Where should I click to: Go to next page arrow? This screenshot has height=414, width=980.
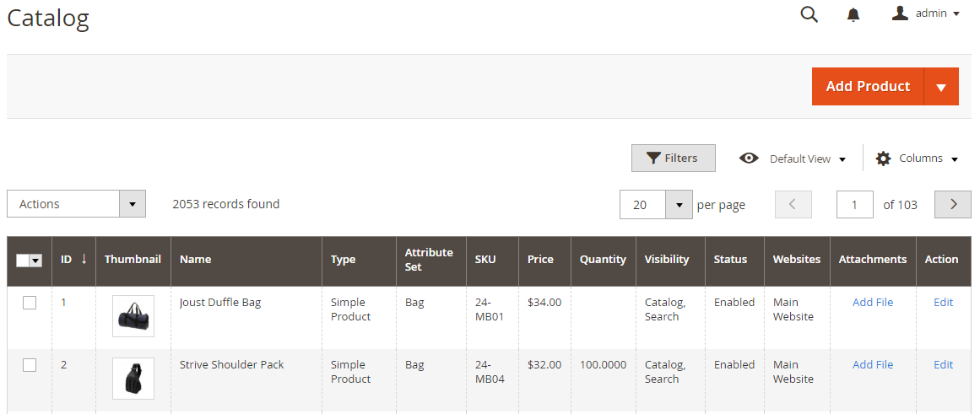coord(953,204)
